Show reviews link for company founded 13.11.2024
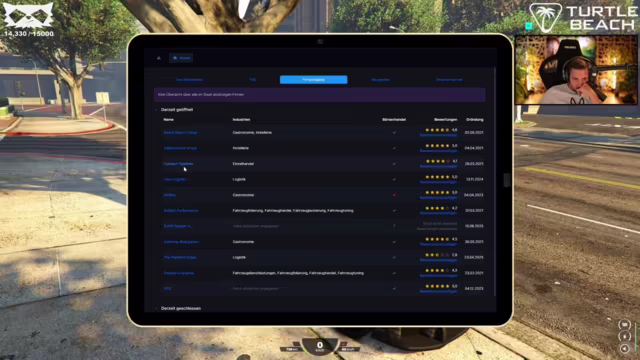Viewport: 640px width, 360px height. (438, 182)
